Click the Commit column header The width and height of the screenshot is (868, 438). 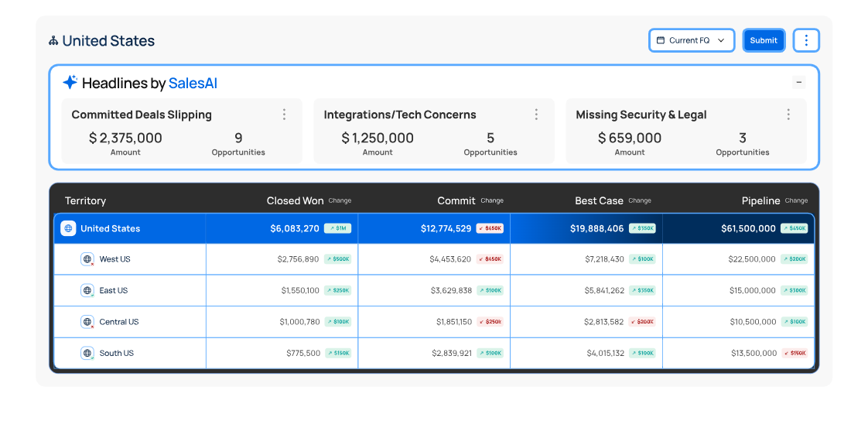(x=456, y=200)
